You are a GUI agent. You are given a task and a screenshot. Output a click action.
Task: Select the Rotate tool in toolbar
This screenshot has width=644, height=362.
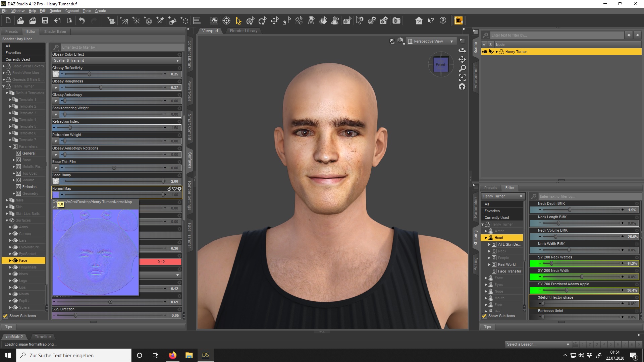click(x=262, y=21)
